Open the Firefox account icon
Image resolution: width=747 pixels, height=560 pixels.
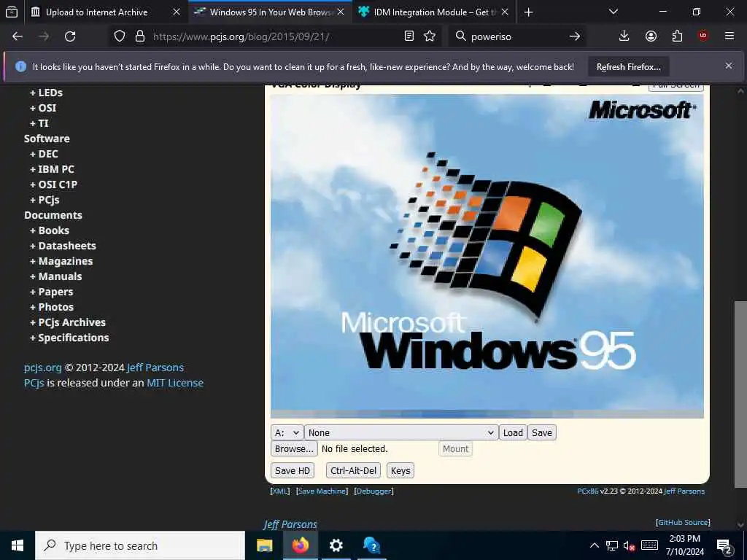tap(651, 36)
